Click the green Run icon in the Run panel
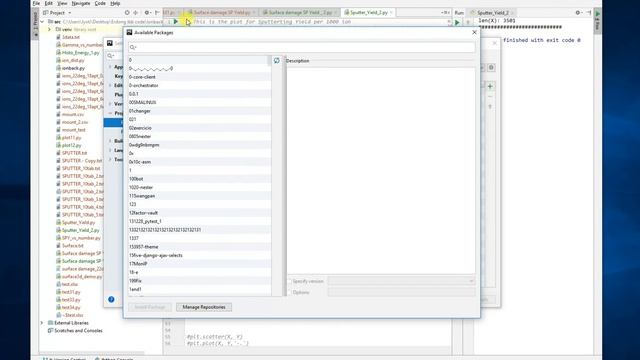The image size is (640, 360). (457, 22)
